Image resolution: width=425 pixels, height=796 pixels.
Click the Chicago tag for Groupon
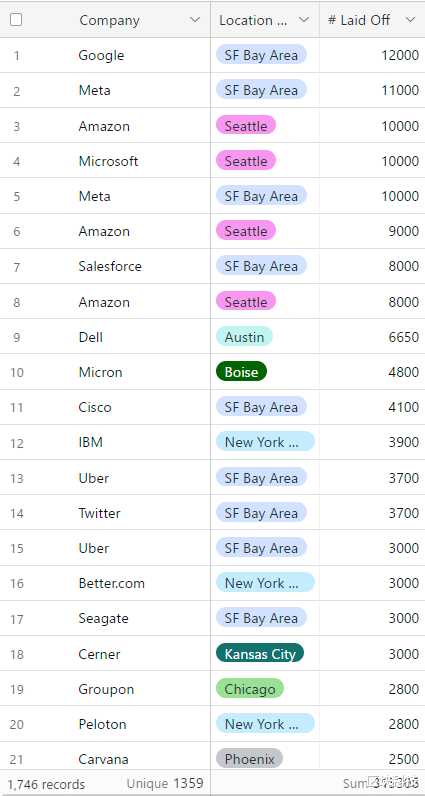(250, 689)
